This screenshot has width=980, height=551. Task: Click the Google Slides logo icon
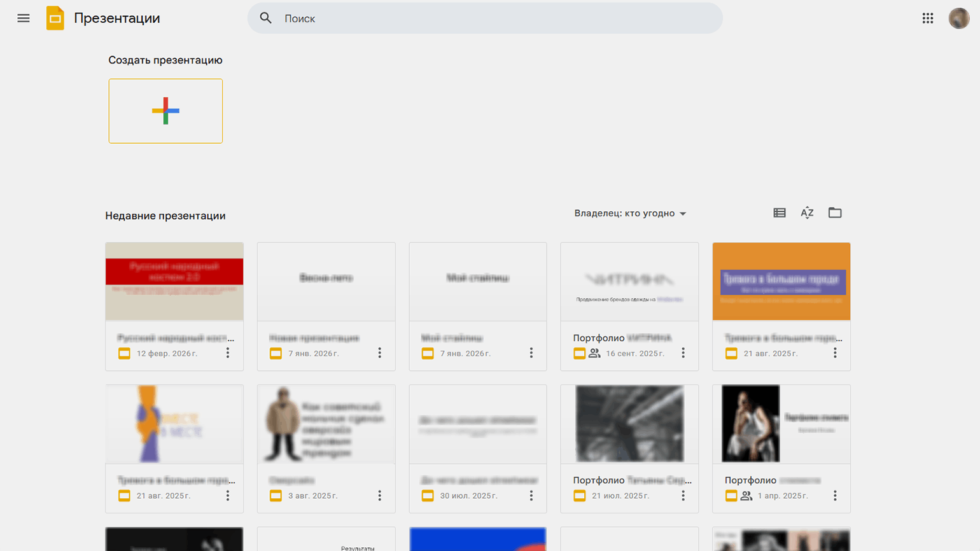coord(55,18)
